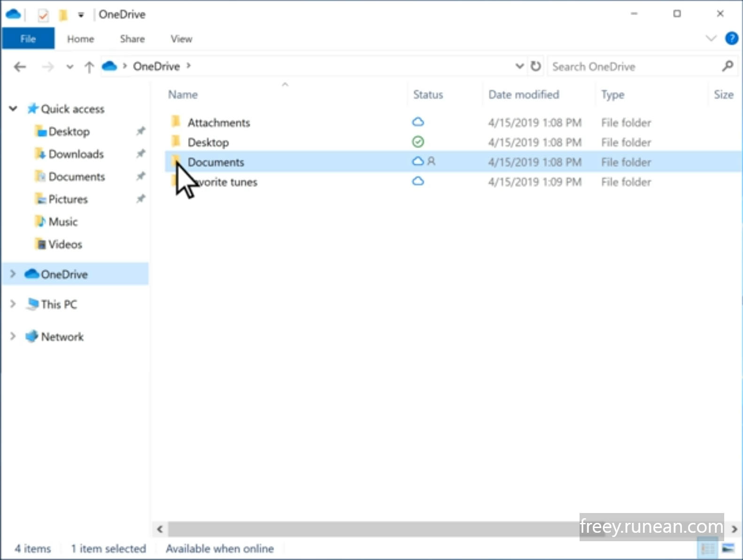
Task: Click the Desktop folder icon in file list
Action: point(176,142)
